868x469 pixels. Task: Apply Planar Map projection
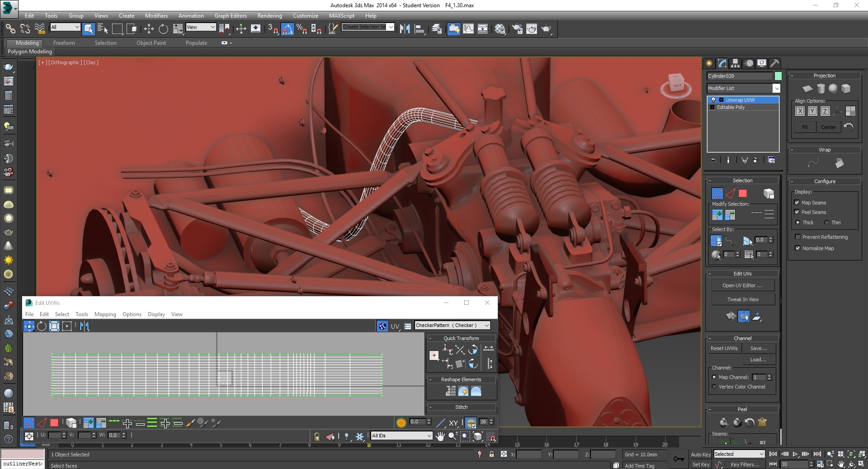click(807, 89)
